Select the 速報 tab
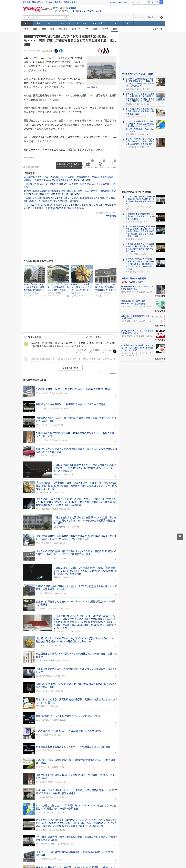This screenshot has height=868, width=186. coord(38,24)
